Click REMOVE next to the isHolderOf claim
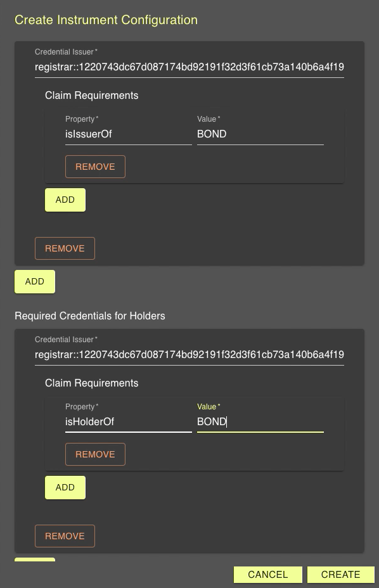379x588 pixels. pyautogui.click(x=95, y=454)
